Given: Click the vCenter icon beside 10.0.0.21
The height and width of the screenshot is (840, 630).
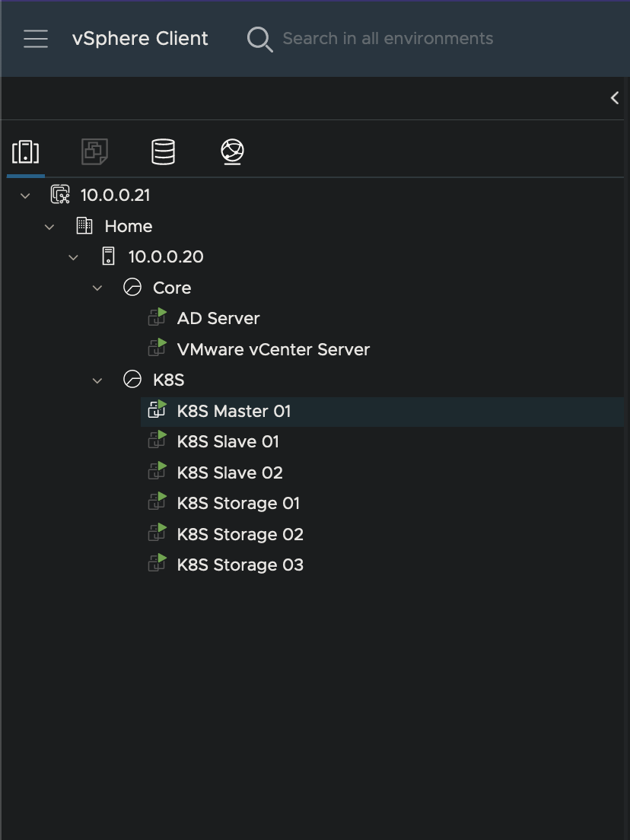Looking at the screenshot, I should [60, 195].
